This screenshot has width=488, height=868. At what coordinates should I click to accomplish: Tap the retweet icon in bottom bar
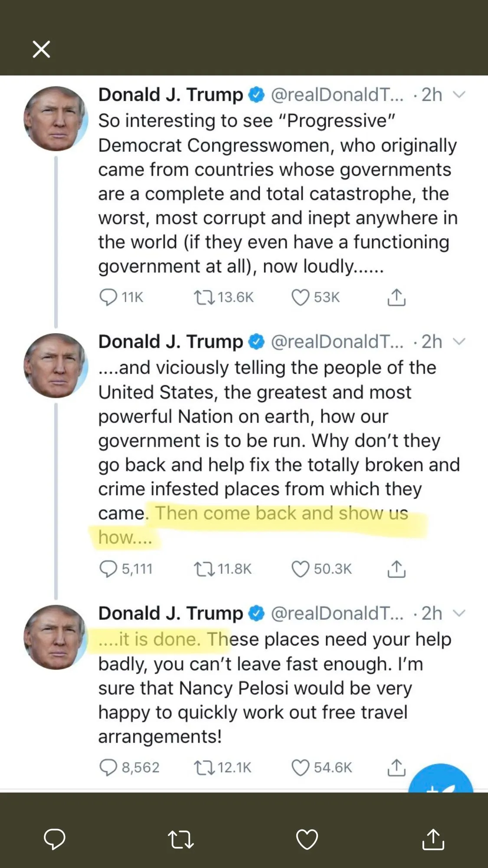click(180, 839)
